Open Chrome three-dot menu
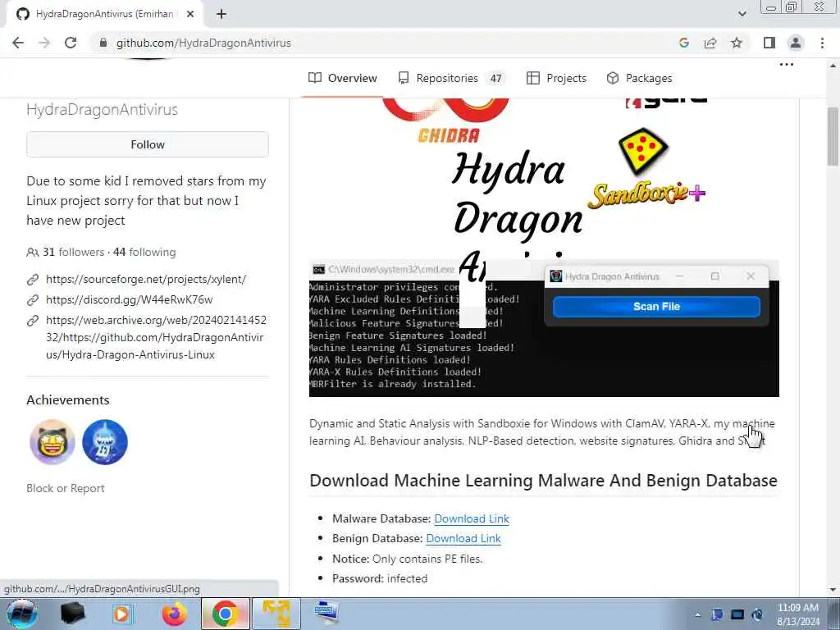 coord(822,43)
